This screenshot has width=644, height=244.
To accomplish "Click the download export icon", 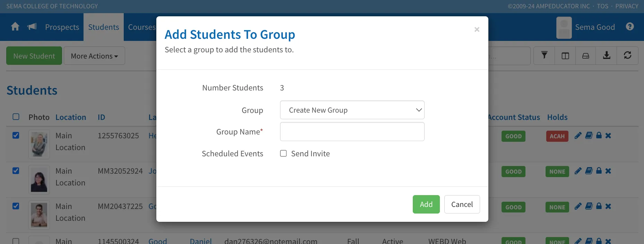I will point(607,55).
